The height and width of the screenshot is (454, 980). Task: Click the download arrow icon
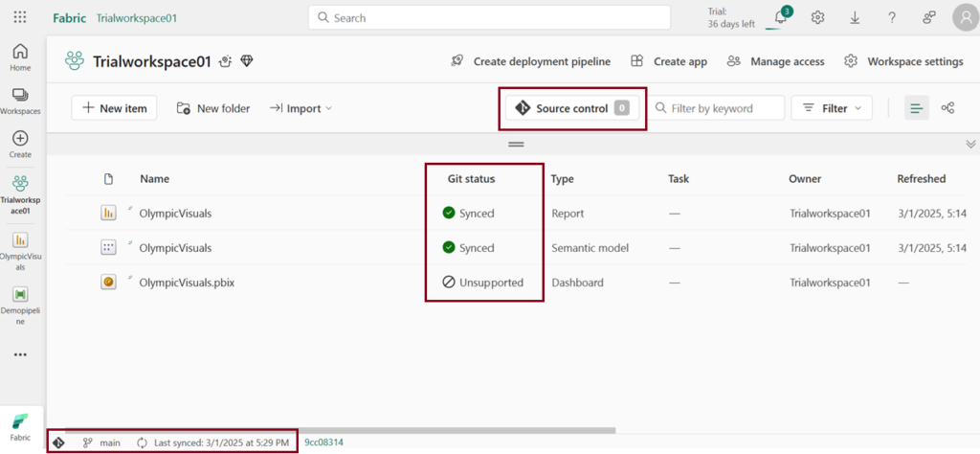click(854, 17)
